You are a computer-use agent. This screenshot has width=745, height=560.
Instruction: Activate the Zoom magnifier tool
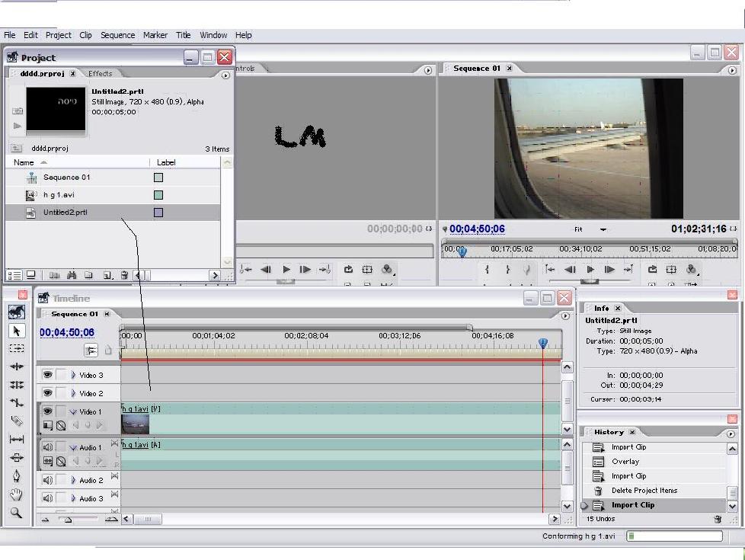(17, 513)
